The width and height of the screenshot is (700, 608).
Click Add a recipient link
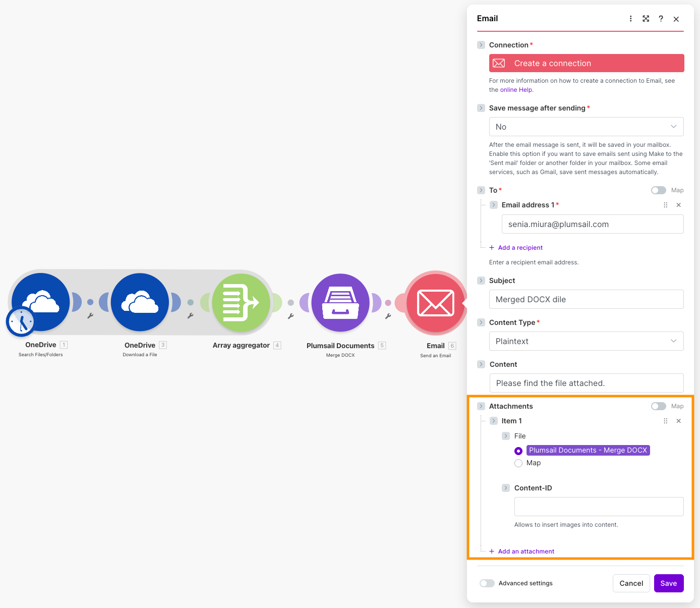(520, 248)
